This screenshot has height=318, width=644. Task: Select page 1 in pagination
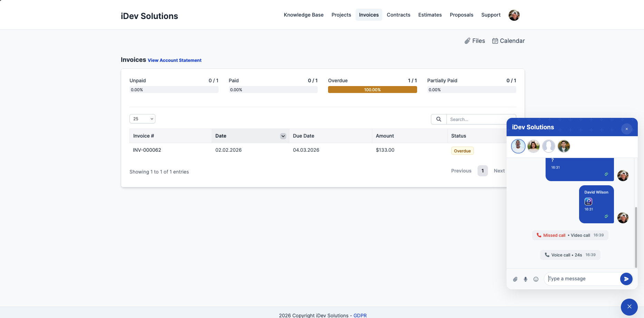(x=482, y=171)
